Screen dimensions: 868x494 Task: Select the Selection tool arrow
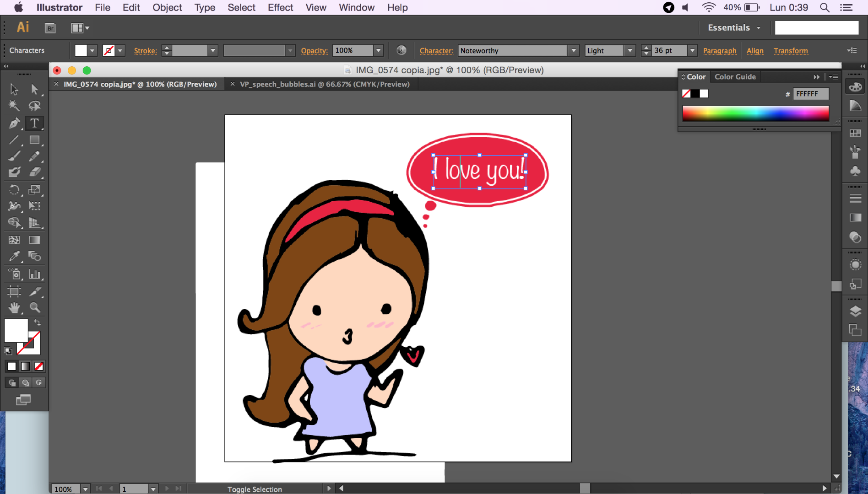(14, 89)
